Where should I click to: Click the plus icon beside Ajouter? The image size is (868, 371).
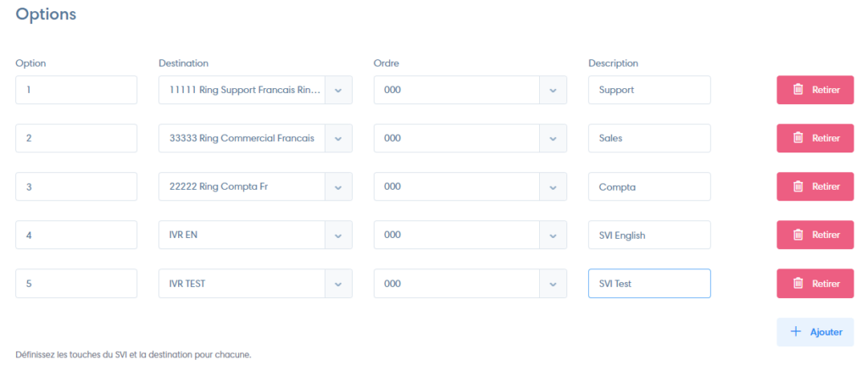[796, 332]
